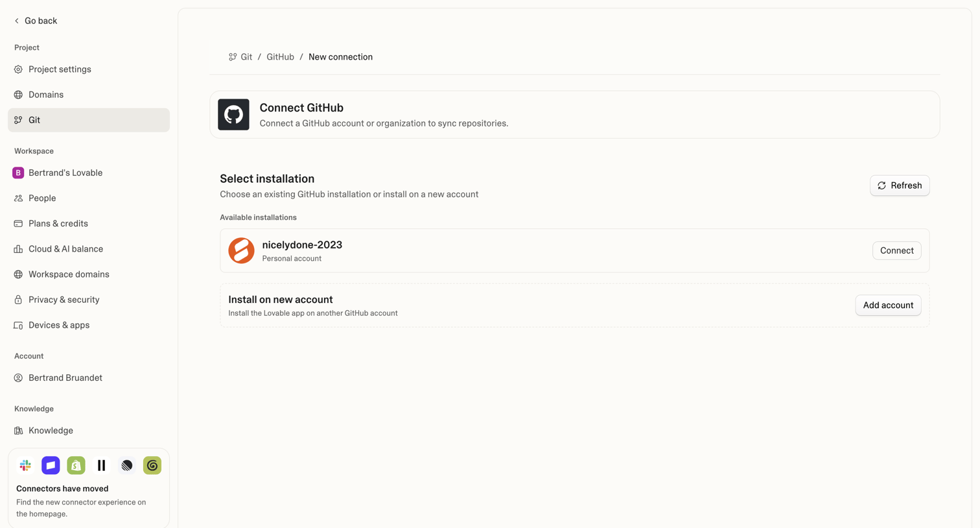
Task: Click the Privacy & security lock icon
Action: tap(18, 300)
